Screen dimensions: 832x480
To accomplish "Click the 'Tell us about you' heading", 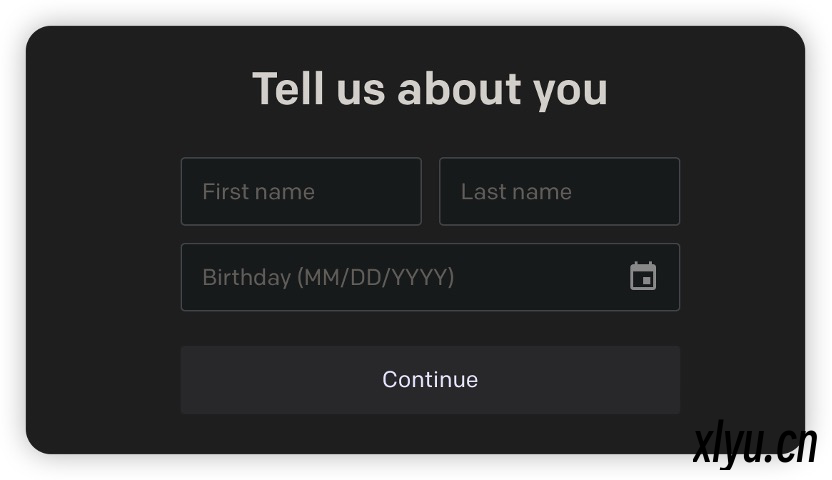I will pyautogui.click(x=430, y=89).
